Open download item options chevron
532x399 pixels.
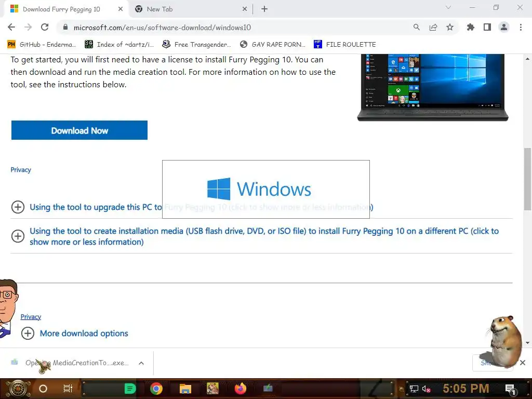141,363
